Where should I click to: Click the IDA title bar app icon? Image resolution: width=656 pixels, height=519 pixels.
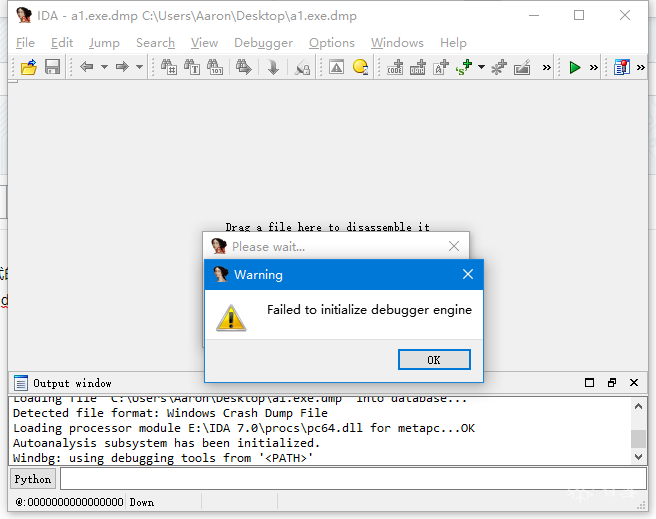point(24,15)
